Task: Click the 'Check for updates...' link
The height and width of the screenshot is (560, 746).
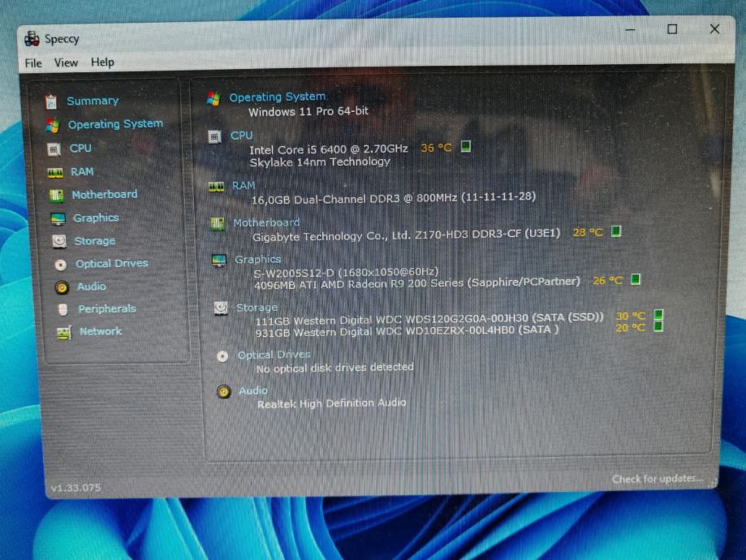Action: (x=657, y=479)
